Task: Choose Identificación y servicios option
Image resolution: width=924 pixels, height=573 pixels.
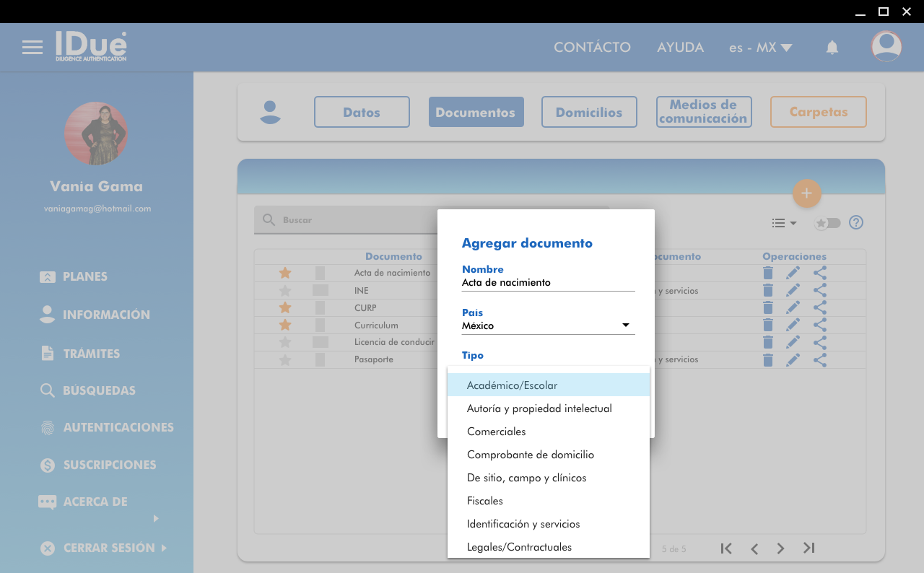Action: point(523,524)
